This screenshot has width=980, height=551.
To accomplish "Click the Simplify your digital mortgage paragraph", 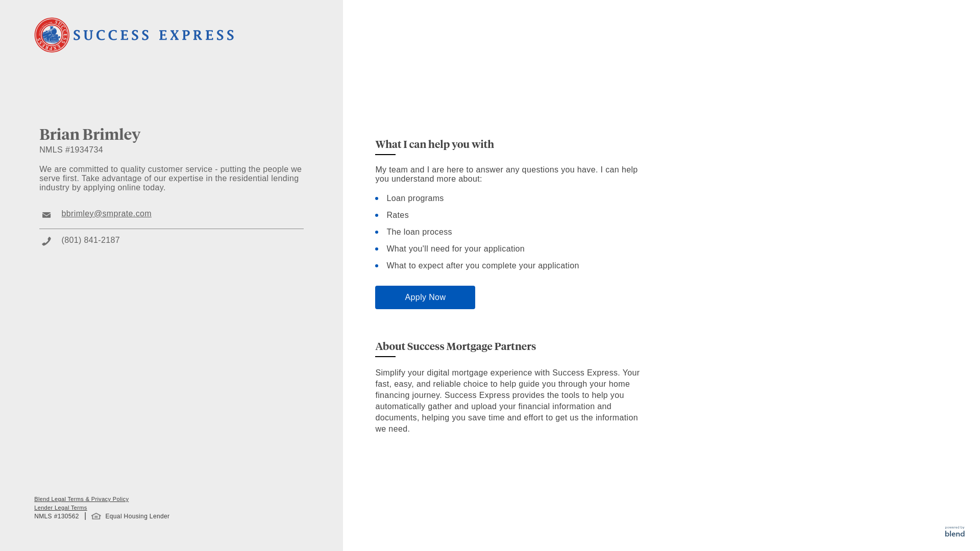I will pyautogui.click(x=507, y=401).
